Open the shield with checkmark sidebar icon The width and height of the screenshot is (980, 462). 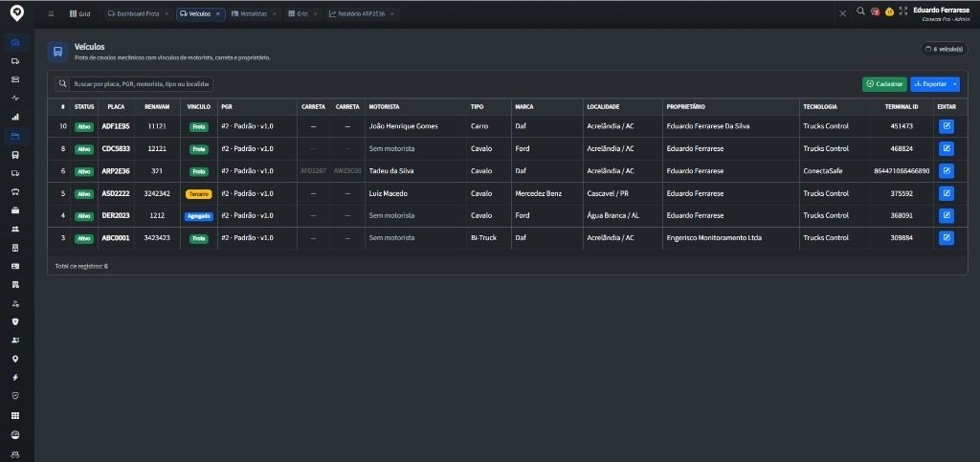coord(15,396)
